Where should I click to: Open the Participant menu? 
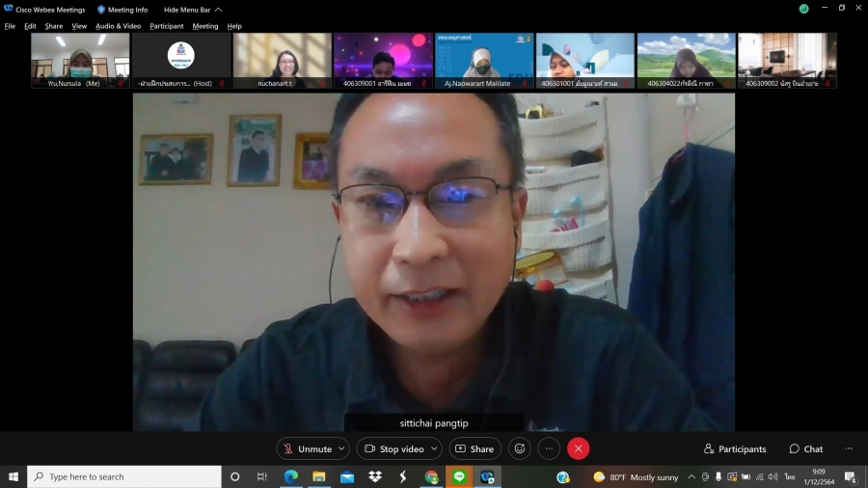166,26
